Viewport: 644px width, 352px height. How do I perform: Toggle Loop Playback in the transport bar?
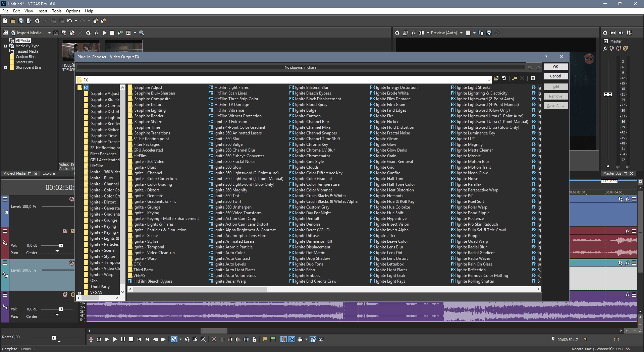coord(99,339)
